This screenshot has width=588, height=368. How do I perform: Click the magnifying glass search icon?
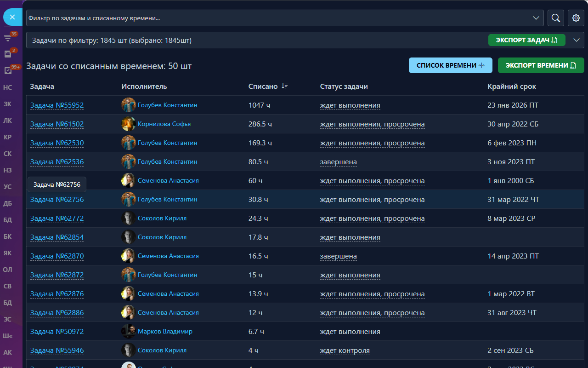click(555, 18)
